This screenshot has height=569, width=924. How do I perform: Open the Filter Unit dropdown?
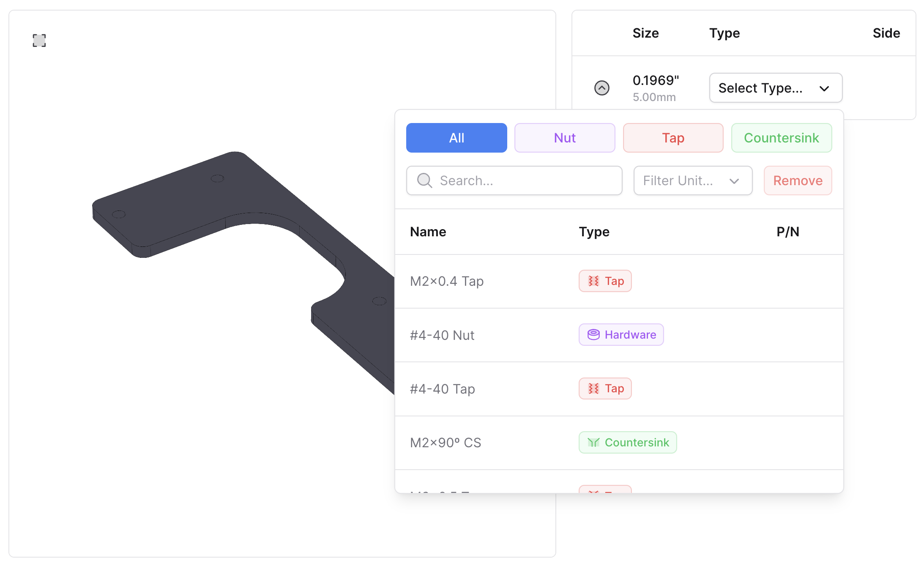tap(692, 181)
